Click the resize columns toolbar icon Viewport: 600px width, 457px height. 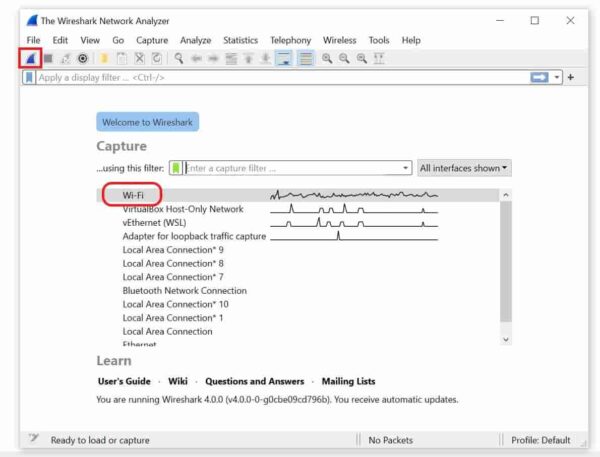click(379, 59)
